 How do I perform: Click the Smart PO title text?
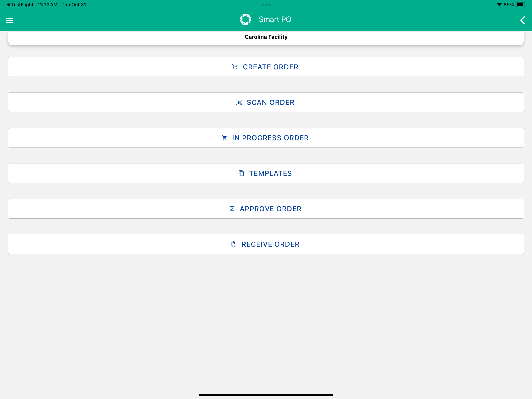[275, 19]
